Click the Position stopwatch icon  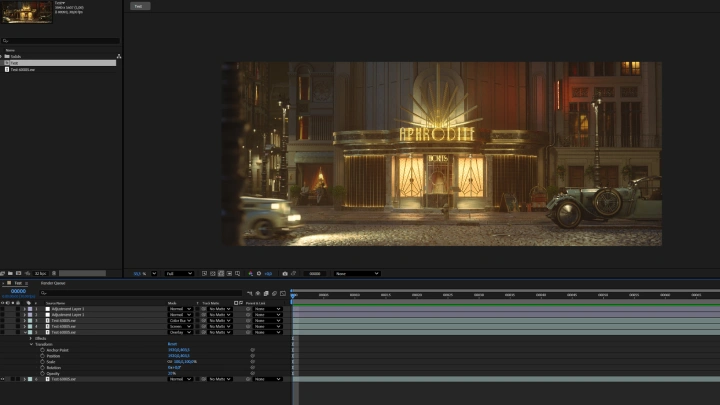click(x=42, y=355)
